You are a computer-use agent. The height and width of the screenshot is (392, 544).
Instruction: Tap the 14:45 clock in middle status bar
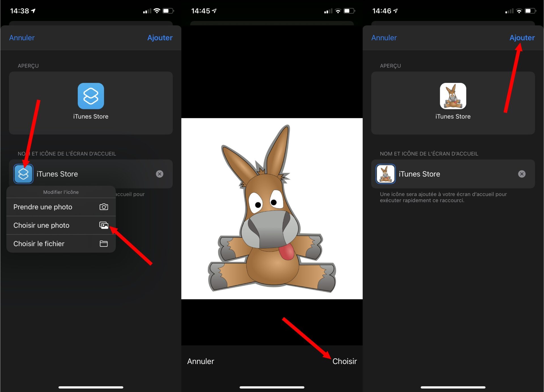point(201,11)
